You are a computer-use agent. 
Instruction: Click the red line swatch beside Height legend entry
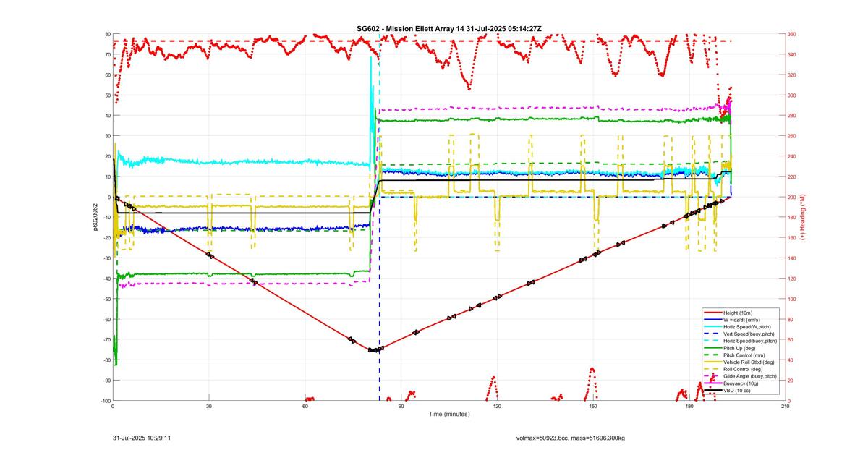coord(712,313)
